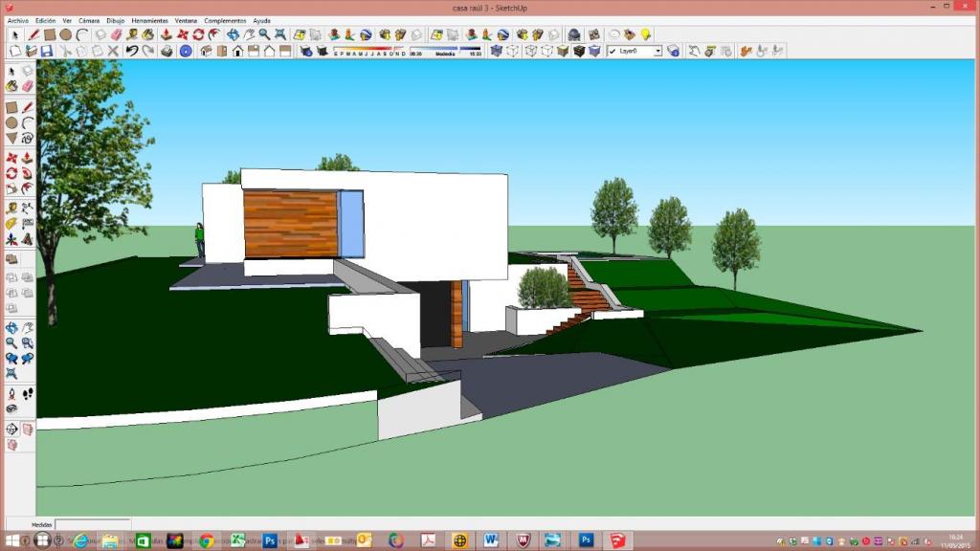980x551 pixels.
Task: Toggle X-ray face style cube
Action: tap(497, 51)
